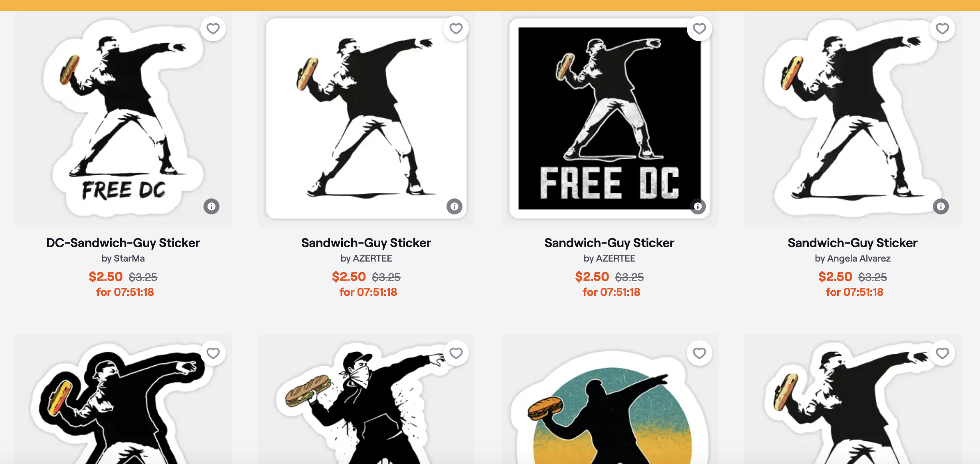This screenshot has width=980, height=464.
Task: Open DC-Sandwich-Guy Sticker title link
Action: (123, 243)
